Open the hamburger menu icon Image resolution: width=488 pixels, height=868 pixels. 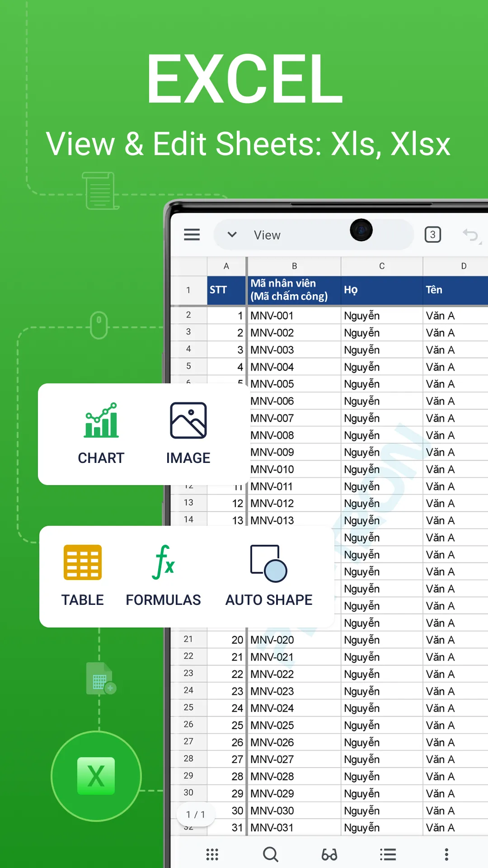(192, 235)
